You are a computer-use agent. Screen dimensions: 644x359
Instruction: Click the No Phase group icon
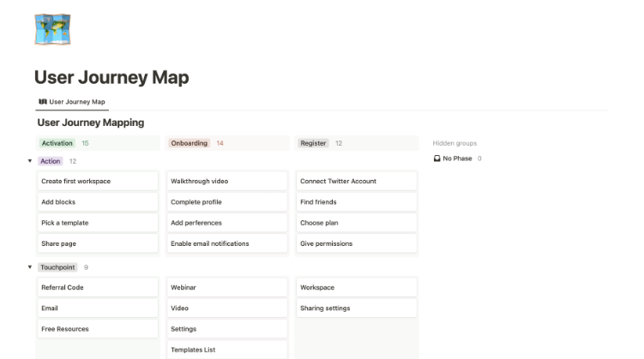[x=437, y=159]
